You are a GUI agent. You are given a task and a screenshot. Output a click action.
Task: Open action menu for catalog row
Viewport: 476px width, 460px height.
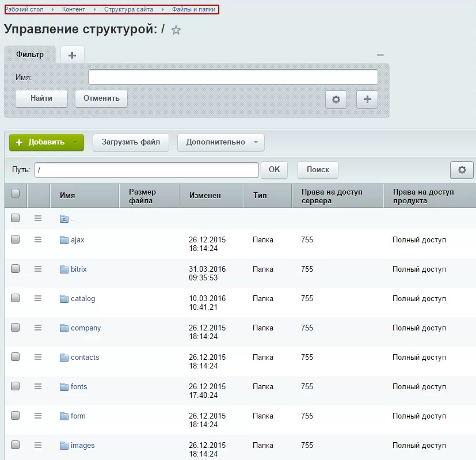coord(38,298)
